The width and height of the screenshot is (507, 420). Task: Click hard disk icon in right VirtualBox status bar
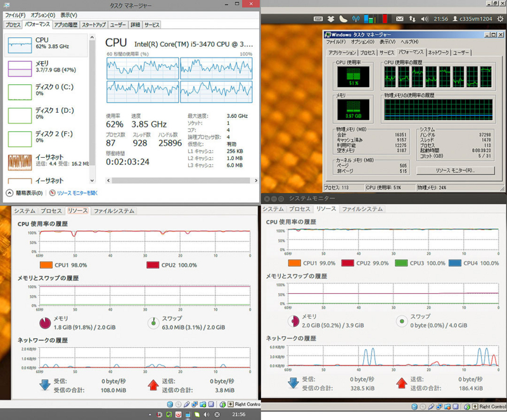pos(414,407)
